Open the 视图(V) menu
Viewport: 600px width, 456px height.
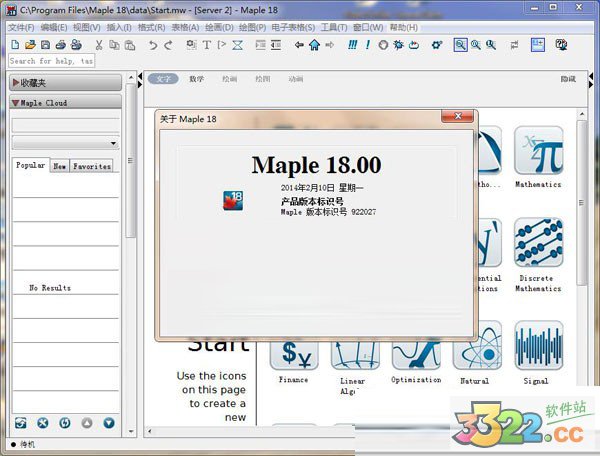[x=87, y=28]
